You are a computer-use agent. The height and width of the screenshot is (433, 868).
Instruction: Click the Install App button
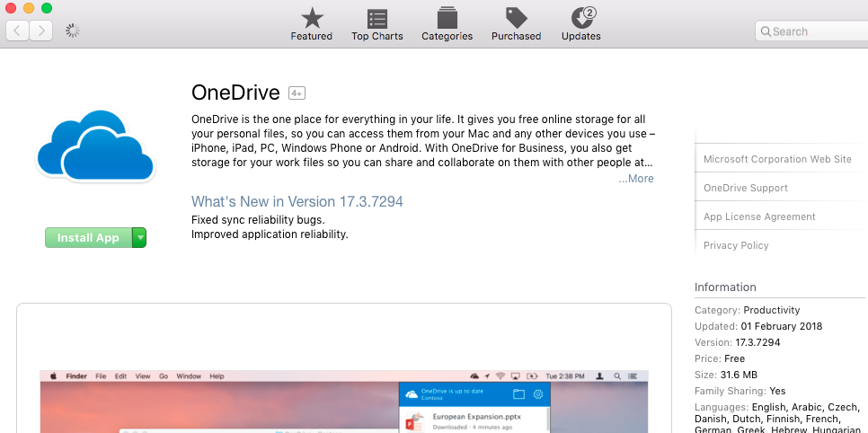[88, 237]
